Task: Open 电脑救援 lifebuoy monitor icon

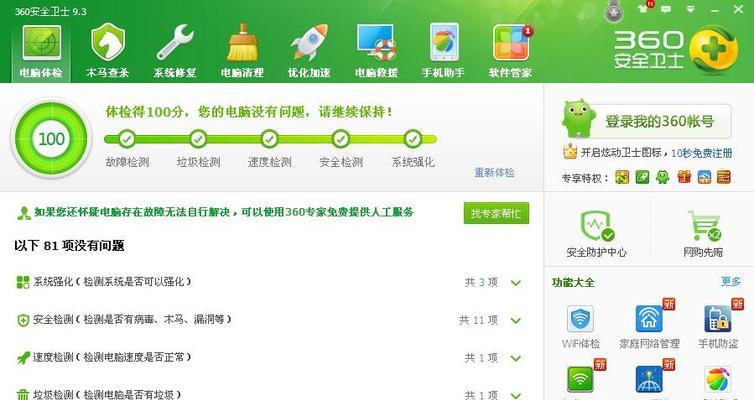Action: 376,43
